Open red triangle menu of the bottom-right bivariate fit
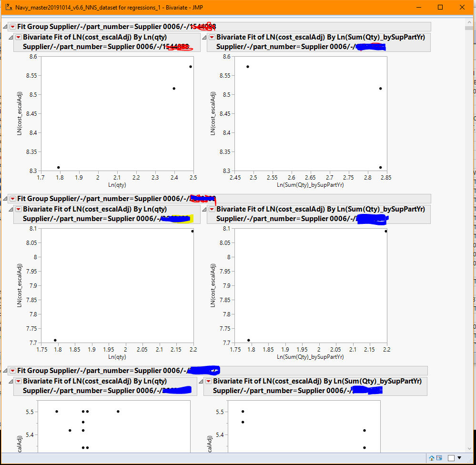This screenshot has width=476, height=465. coord(209,381)
